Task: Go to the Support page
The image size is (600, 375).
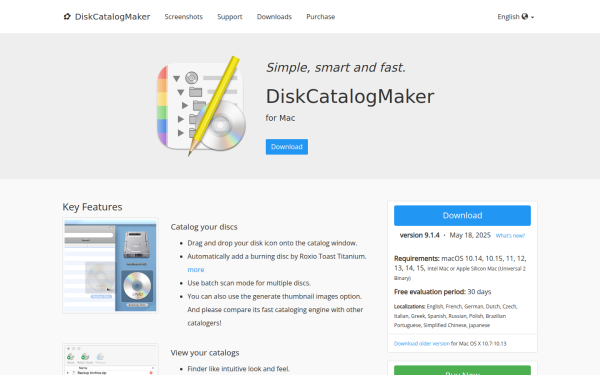Action: 230,17
